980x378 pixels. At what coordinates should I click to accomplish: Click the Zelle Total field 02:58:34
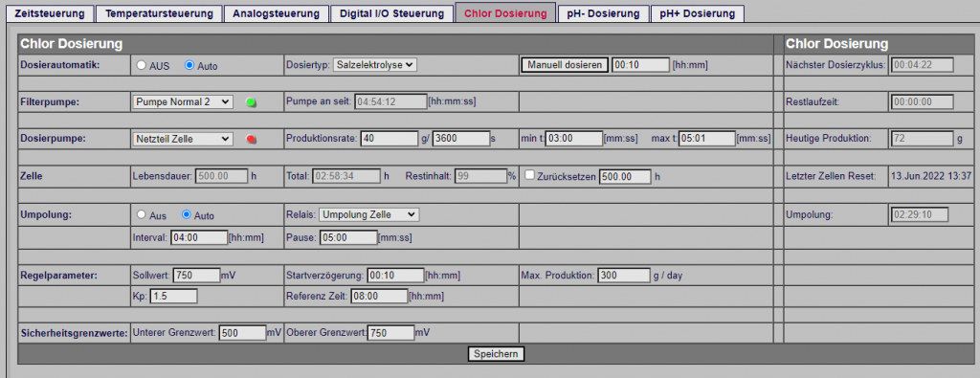pyautogui.click(x=345, y=176)
